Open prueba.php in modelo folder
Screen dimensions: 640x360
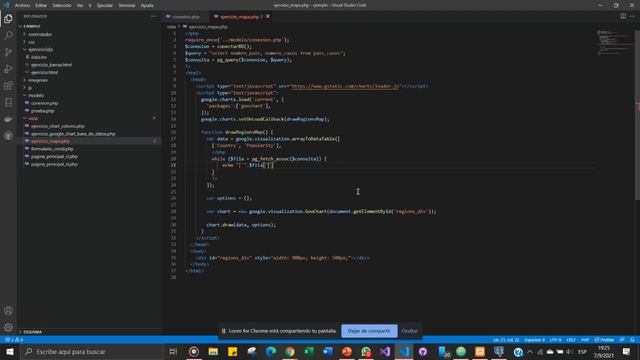pyautogui.click(x=42, y=111)
